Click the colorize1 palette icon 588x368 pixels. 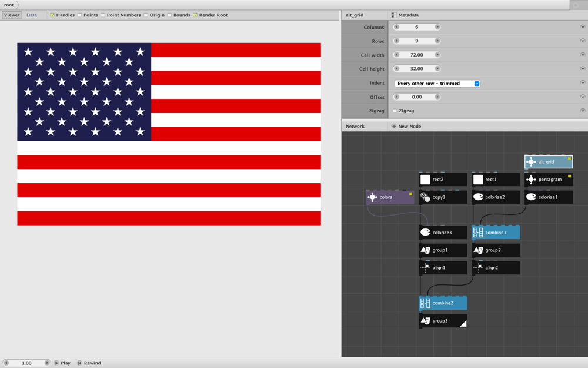click(530, 197)
